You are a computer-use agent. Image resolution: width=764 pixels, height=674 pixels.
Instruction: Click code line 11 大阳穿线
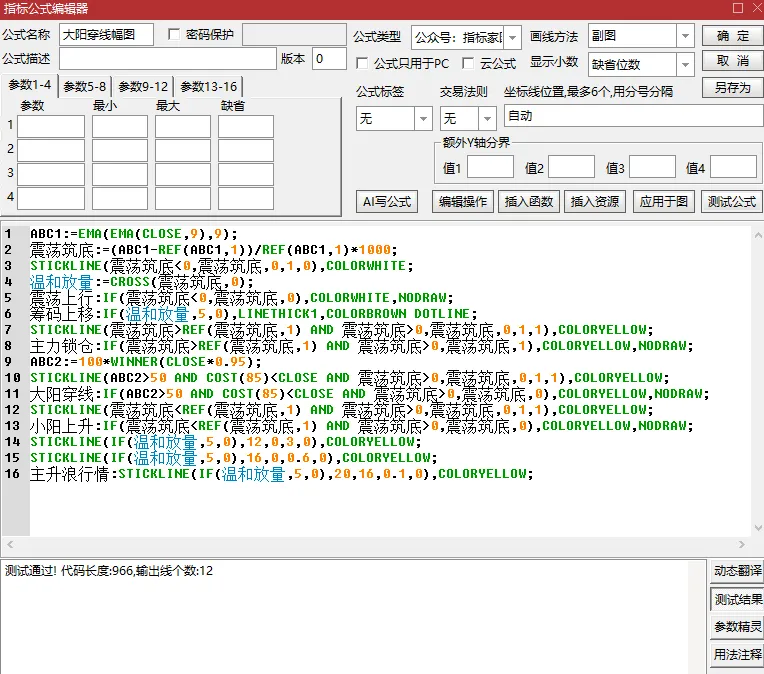(369, 394)
